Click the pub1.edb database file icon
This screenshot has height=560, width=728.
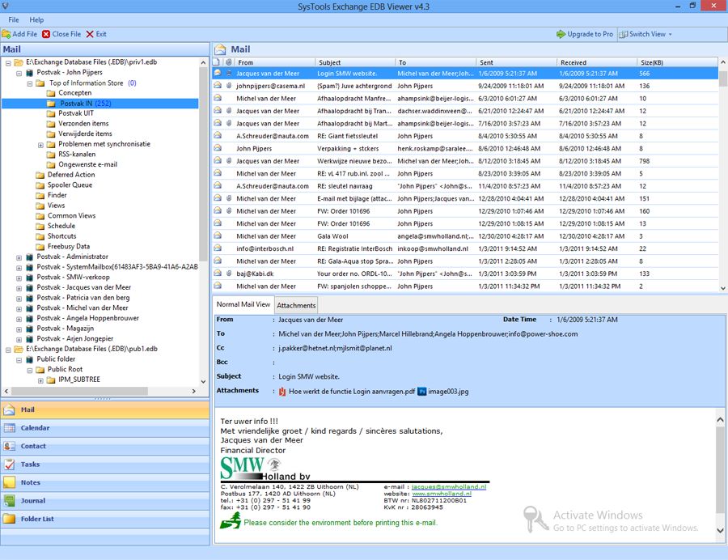pyautogui.click(x=19, y=349)
